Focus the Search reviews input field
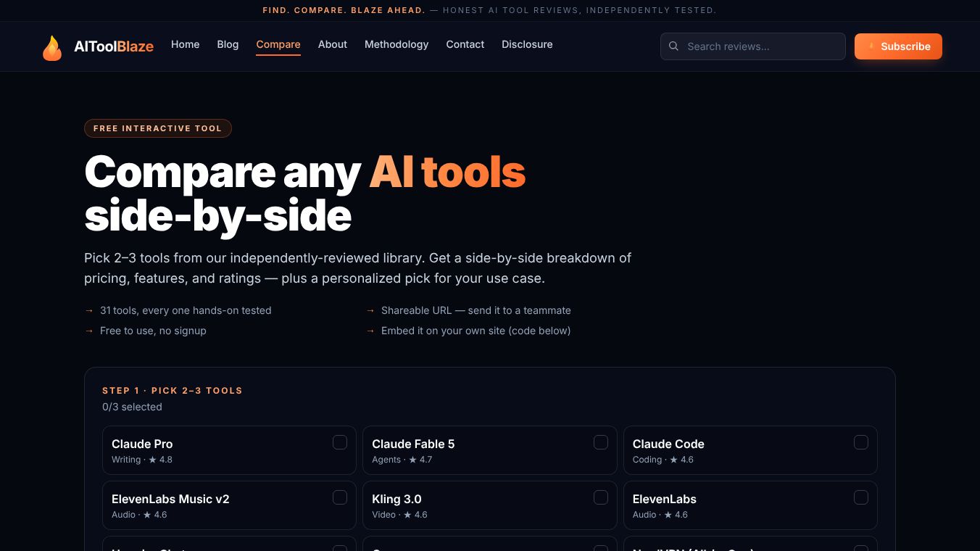 pos(753,46)
